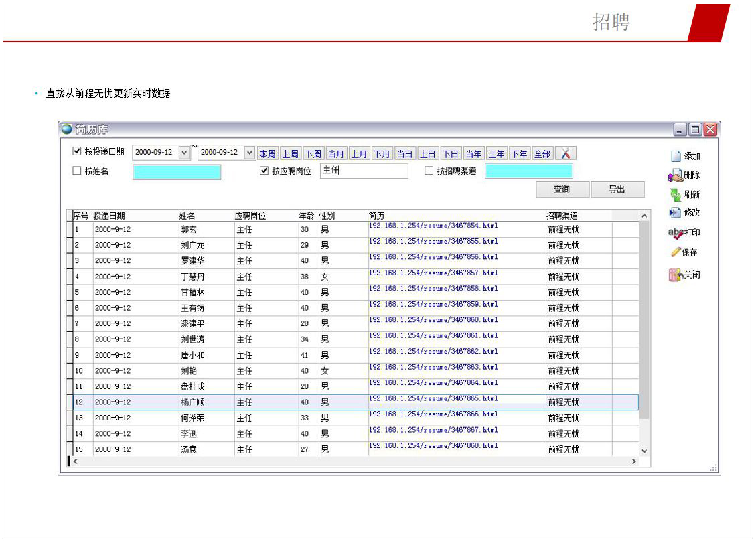756x543 pixels.
Task: Click the 打印 (Print) icon
Action: point(675,233)
